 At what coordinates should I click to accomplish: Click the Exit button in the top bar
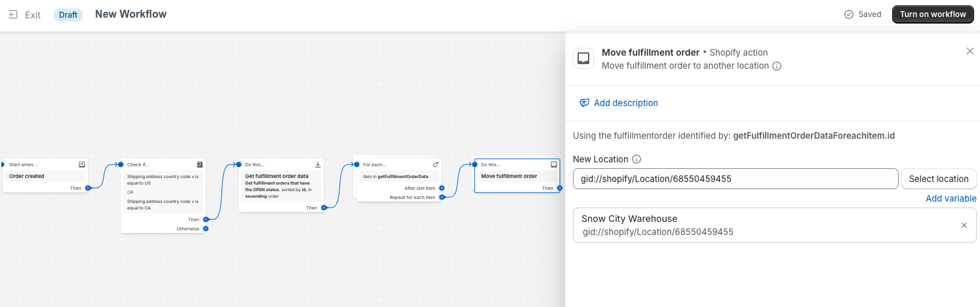pos(25,14)
